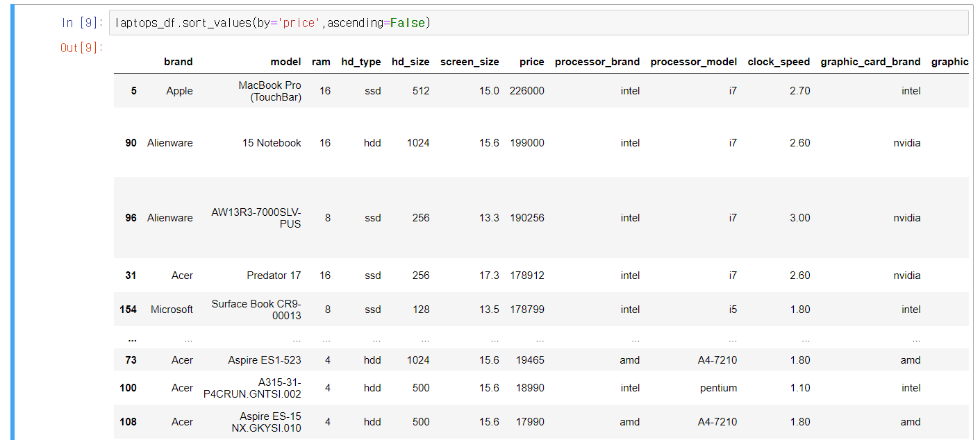Click row index 31
This screenshot has width=980, height=440.
point(131,276)
